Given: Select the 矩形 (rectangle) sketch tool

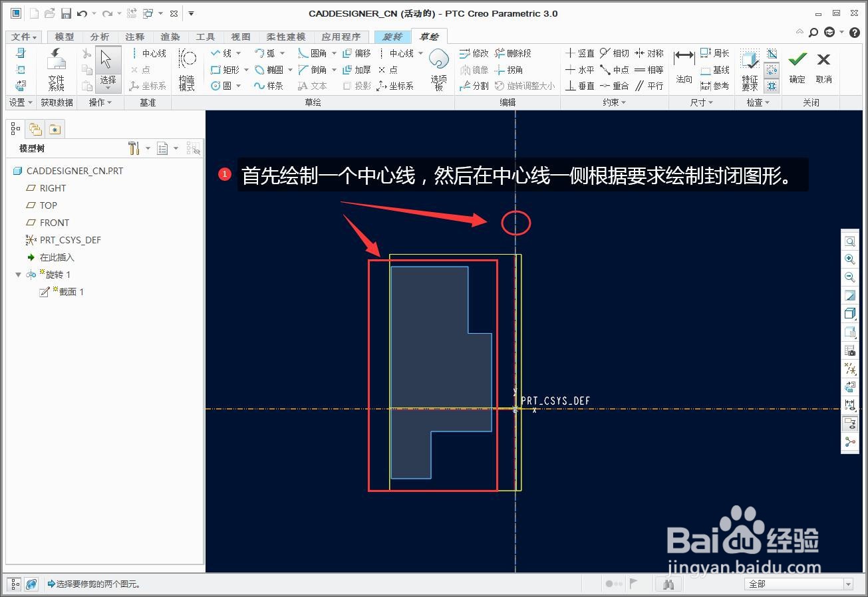Looking at the screenshot, I should tap(225, 70).
